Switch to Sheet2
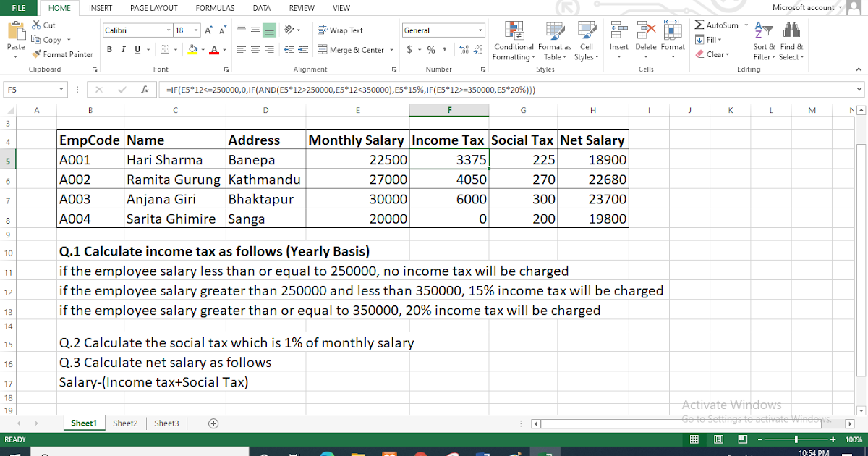The height and width of the screenshot is (456, 868). [124, 423]
